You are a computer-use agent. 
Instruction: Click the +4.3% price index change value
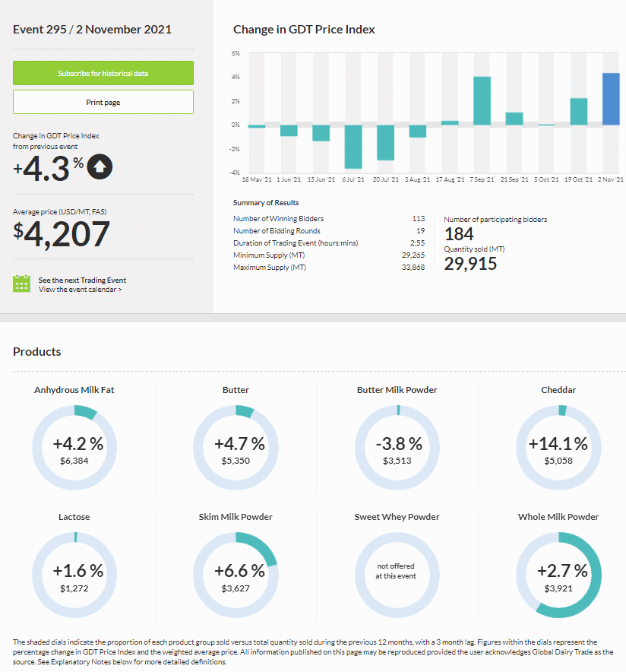pyautogui.click(x=49, y=168)
